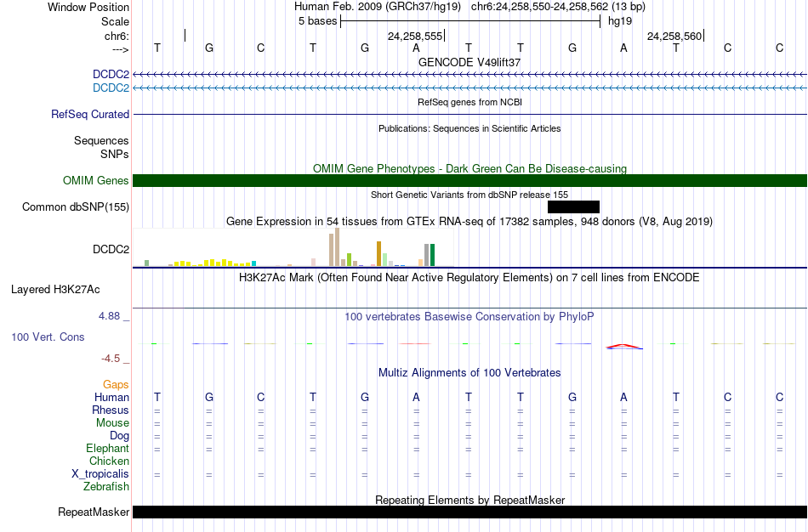This screenshot has height=532, width=808.
Task: Click the dark blue DCDC2 gene label
Action: coord(111,74)
